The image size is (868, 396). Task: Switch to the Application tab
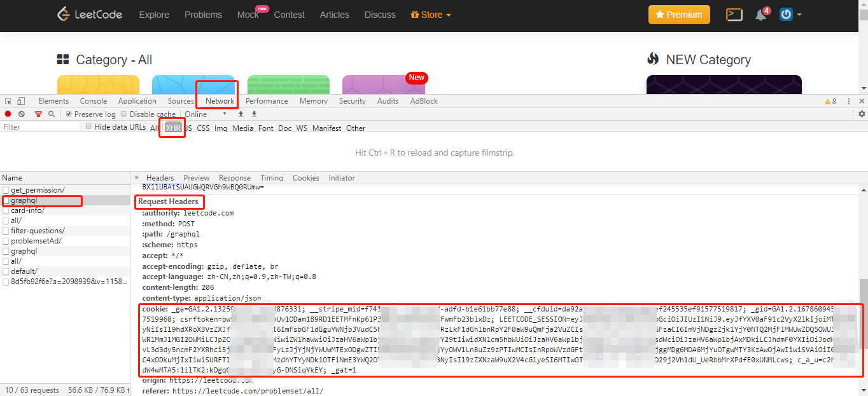tap(137, 101)
